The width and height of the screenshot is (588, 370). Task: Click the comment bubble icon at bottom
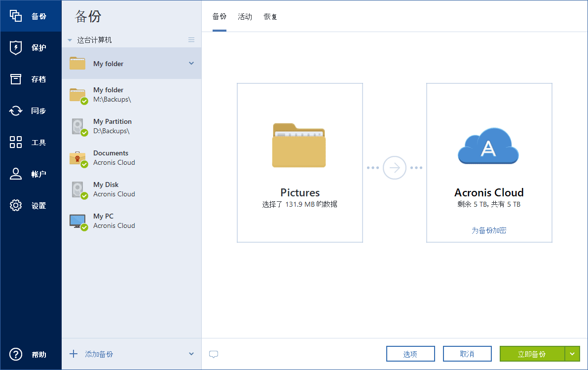(x=214, y=354)
